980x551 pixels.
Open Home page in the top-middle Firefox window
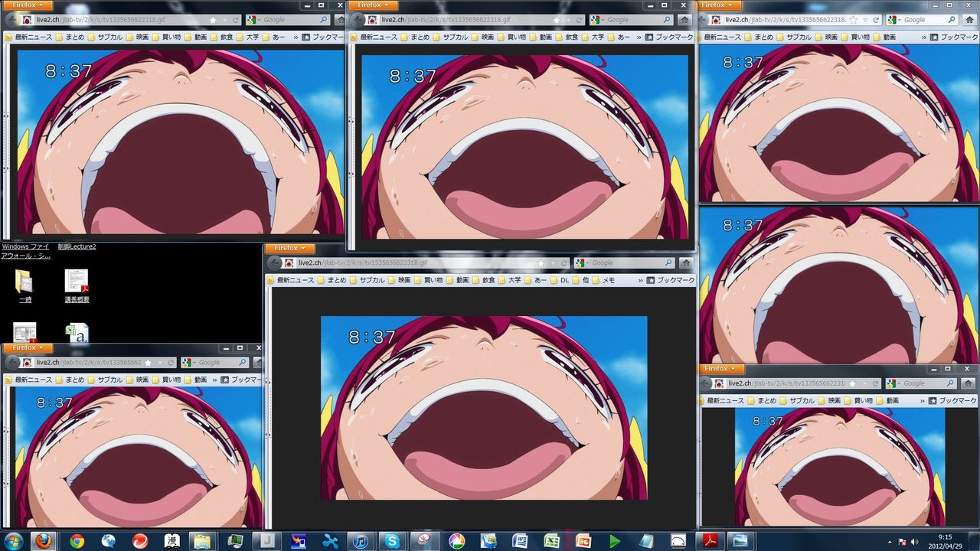686,20
